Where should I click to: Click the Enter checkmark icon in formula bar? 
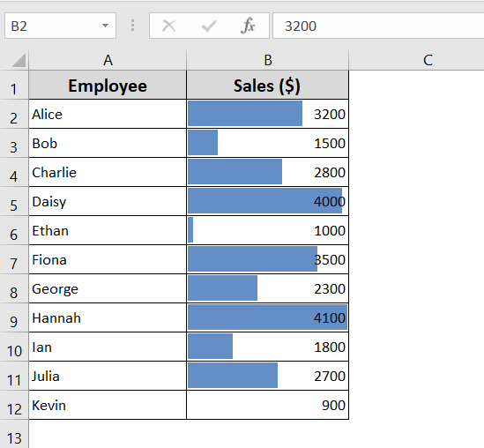209,26
